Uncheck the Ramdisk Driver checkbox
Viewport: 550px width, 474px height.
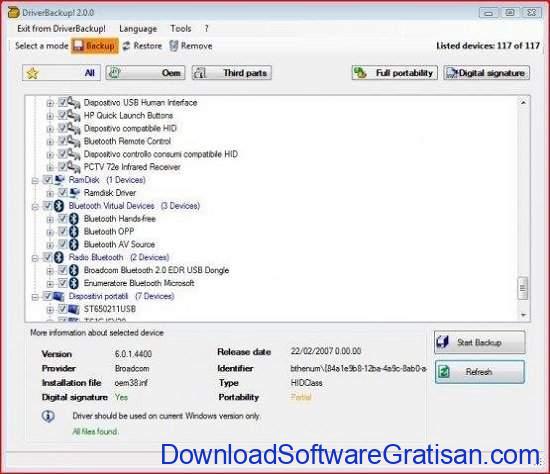click(62, 192)
